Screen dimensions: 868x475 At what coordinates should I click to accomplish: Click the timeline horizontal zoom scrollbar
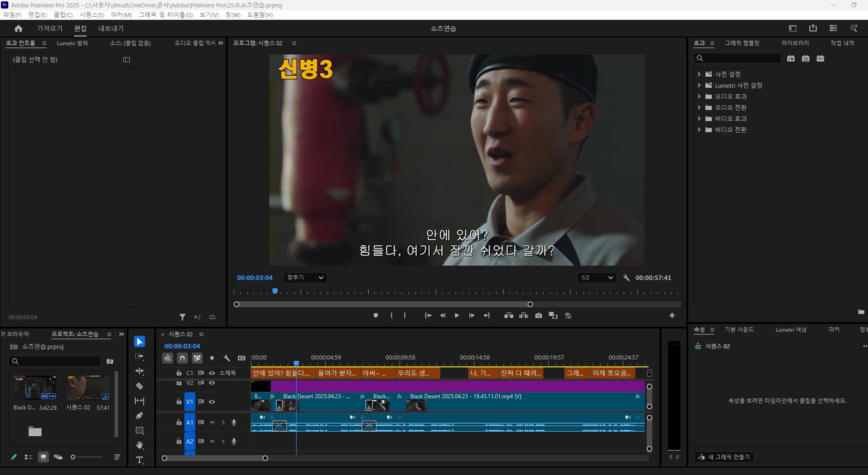click(215, 458)
